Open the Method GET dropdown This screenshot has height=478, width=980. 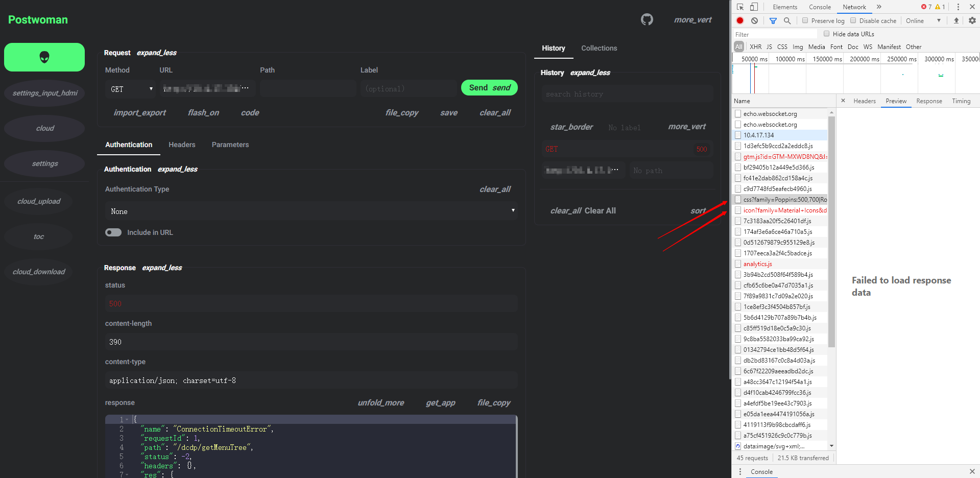(130, 89)
